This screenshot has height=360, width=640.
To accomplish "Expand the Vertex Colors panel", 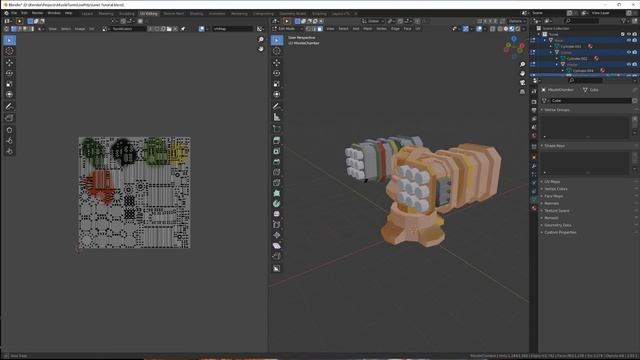I will click(556, 189).
